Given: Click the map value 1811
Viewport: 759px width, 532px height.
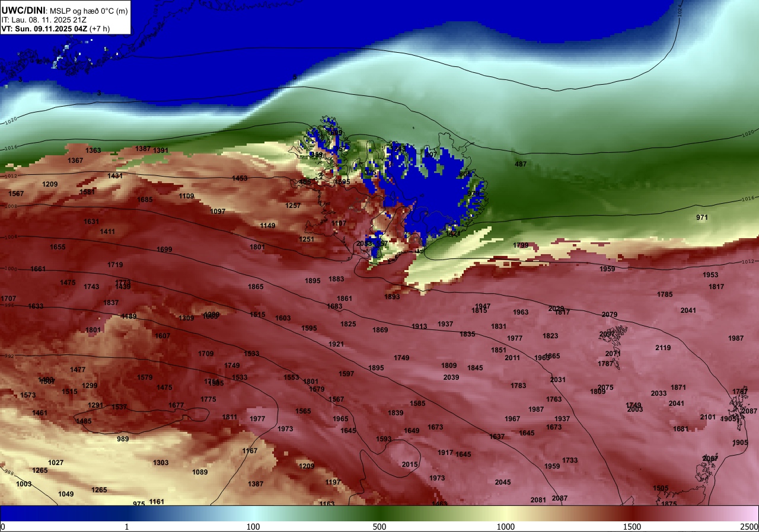Looking at the screenshot, I should point(229,417).
